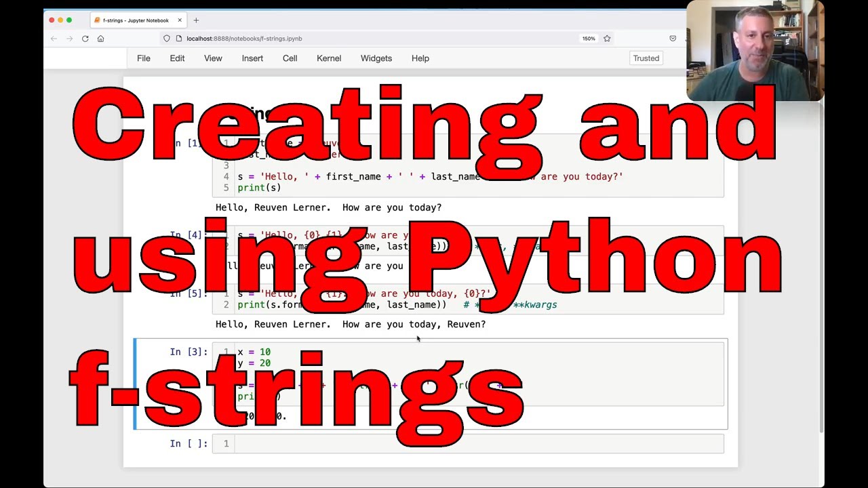Click the browser back arrow
868x488 pixels.
pyautogui.click(x=54, y=39)
